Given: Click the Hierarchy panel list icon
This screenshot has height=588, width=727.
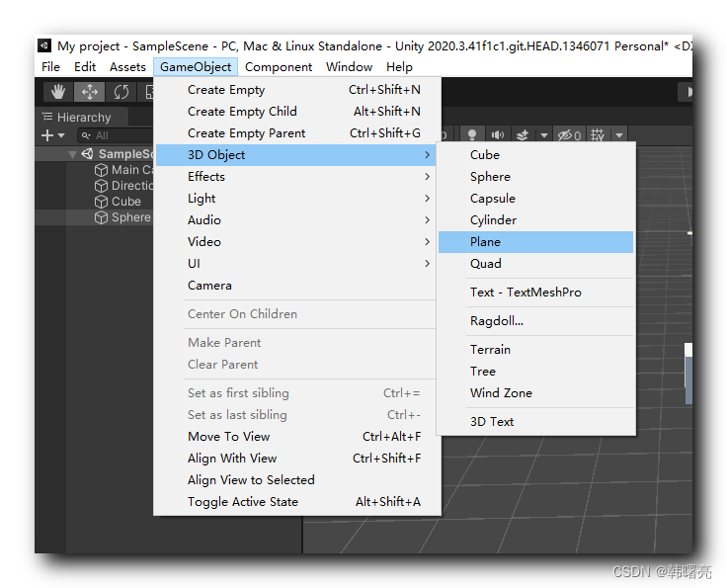Looking at the screenshot, I should point(47,117).
